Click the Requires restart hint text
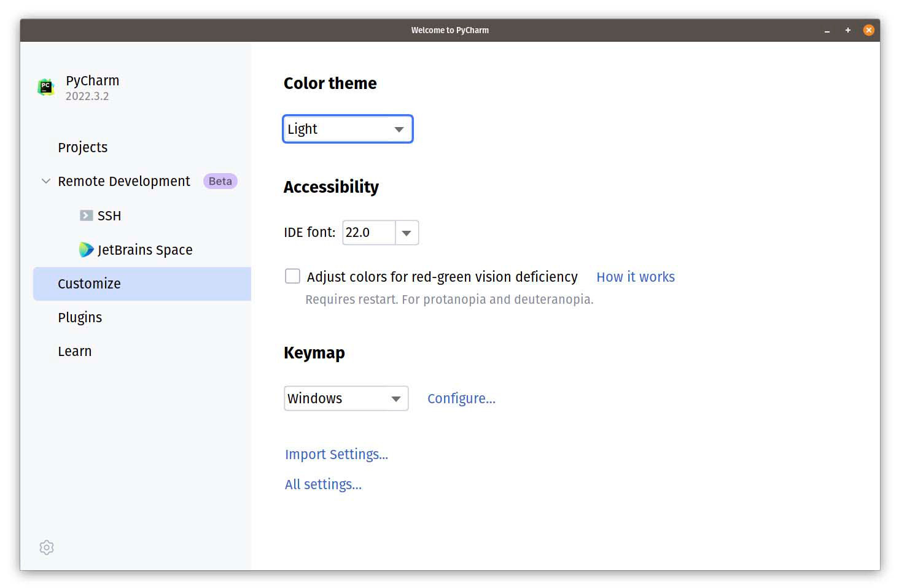907x588 pixels. [x=450, y=300]
